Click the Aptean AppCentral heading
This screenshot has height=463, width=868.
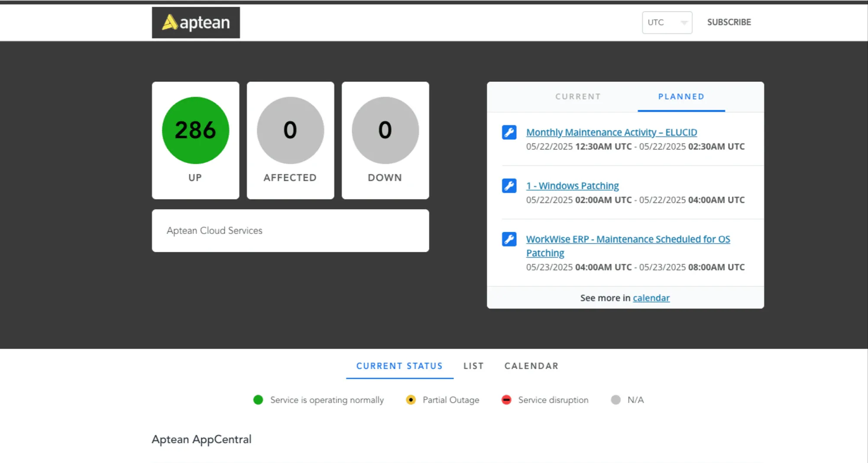(201, 439)
